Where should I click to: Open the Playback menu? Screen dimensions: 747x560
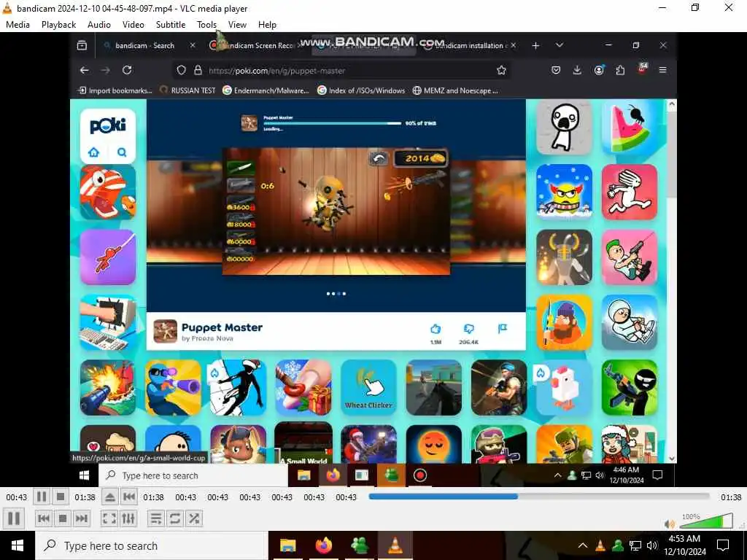coord(58,25)
